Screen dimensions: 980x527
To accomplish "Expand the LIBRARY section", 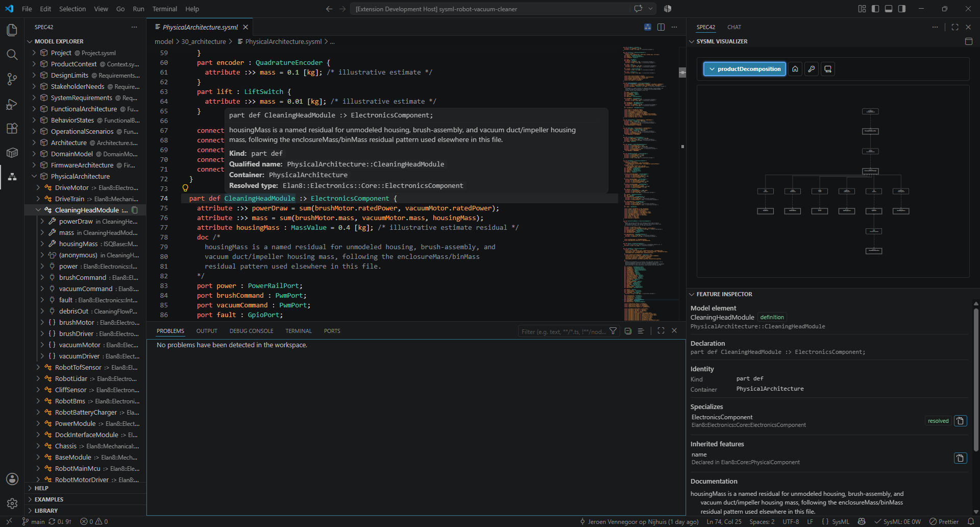I will coord(46,511).
